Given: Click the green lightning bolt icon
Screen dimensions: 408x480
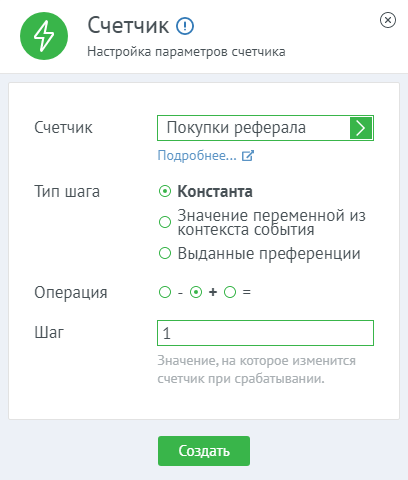Looking at the screenshot, I should pos(44,36).
